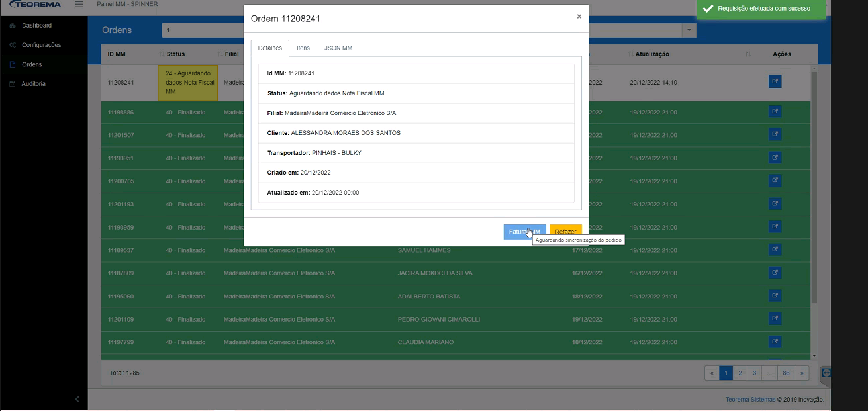This screenshot has width=868, height=411.
Task: Open action icon for order 11197799
Action: click(x=775, y=342)
